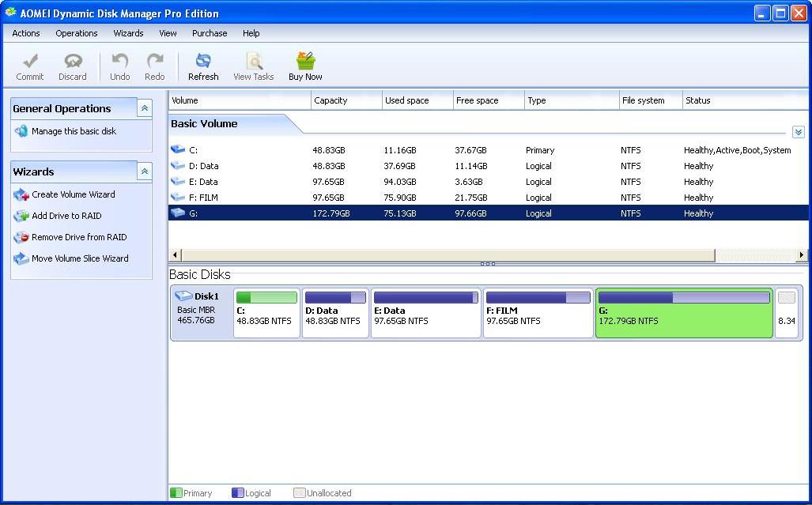Click the 37.67GB free space cell
The height and width of the screenshot is (505, 812).
(x=470, y=150)
